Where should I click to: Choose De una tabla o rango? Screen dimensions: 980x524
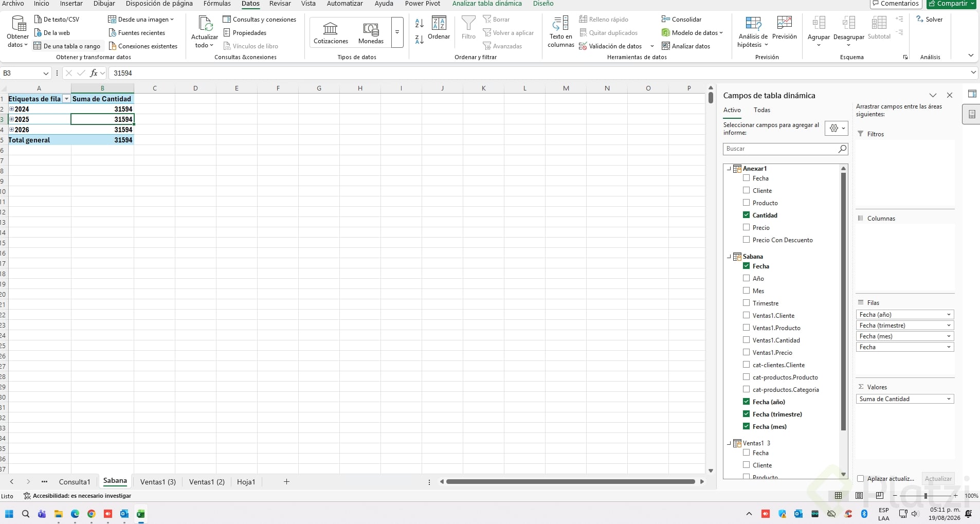67,46
